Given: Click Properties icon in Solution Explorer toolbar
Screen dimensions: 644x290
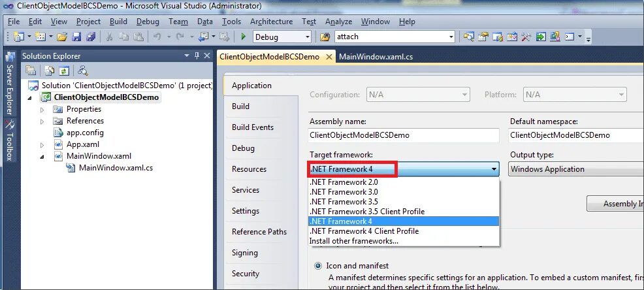Looking at the screenshot, I should click(x=31, y=71).
